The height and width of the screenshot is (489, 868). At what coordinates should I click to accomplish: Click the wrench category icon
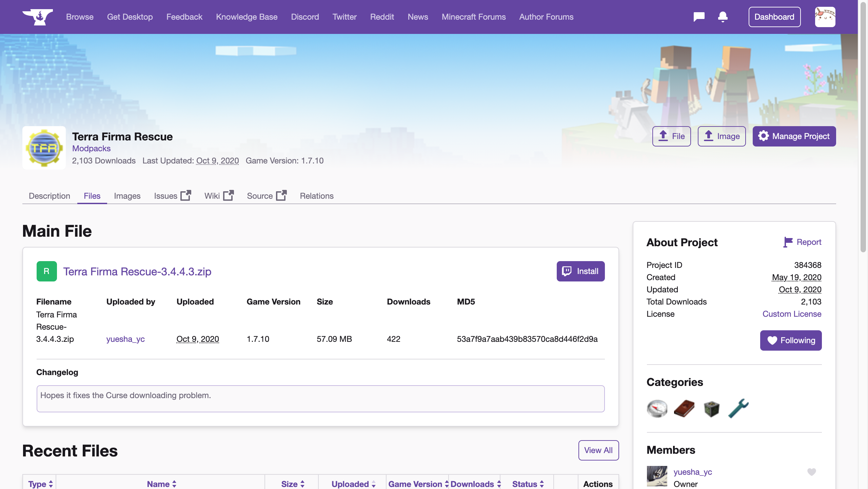[x=738, y=408]
